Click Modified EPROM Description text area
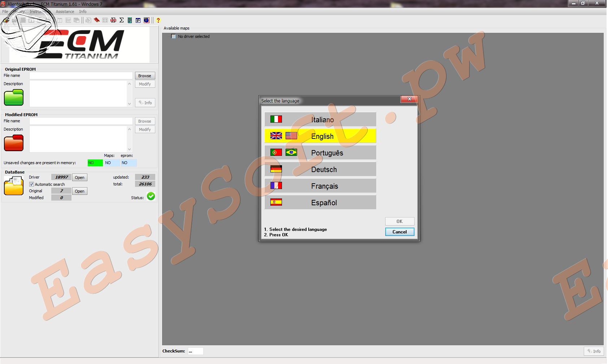The height and width of the screenshot is (364, 608). (78, 139)
